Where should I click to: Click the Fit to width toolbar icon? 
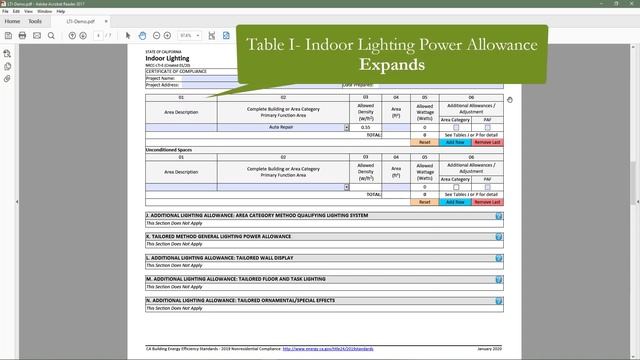[x=212, y=36]
